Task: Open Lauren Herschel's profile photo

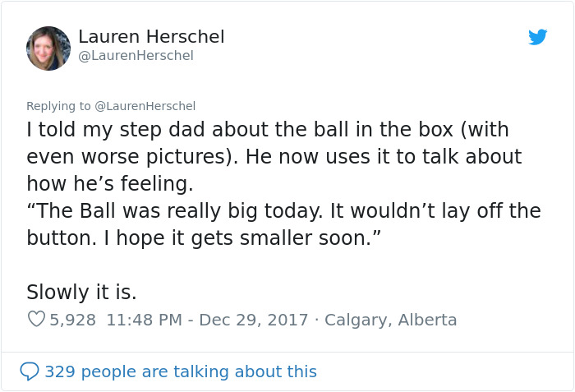Action: click(48, 48)
